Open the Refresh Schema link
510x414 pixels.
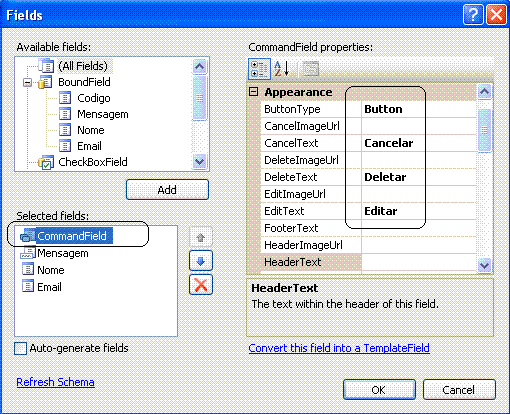[55, 382]
